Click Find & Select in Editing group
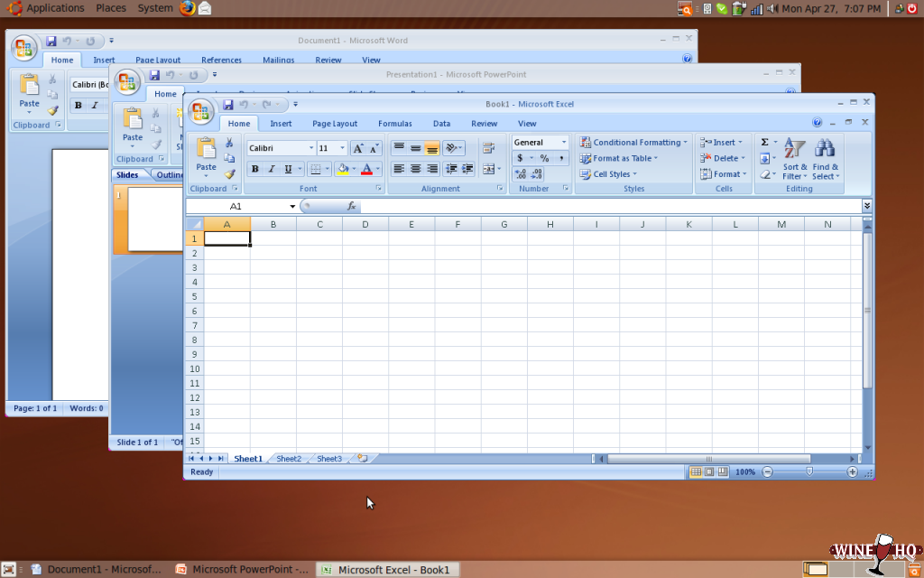This screenshot has height=578, width=924. coord(825,159)
